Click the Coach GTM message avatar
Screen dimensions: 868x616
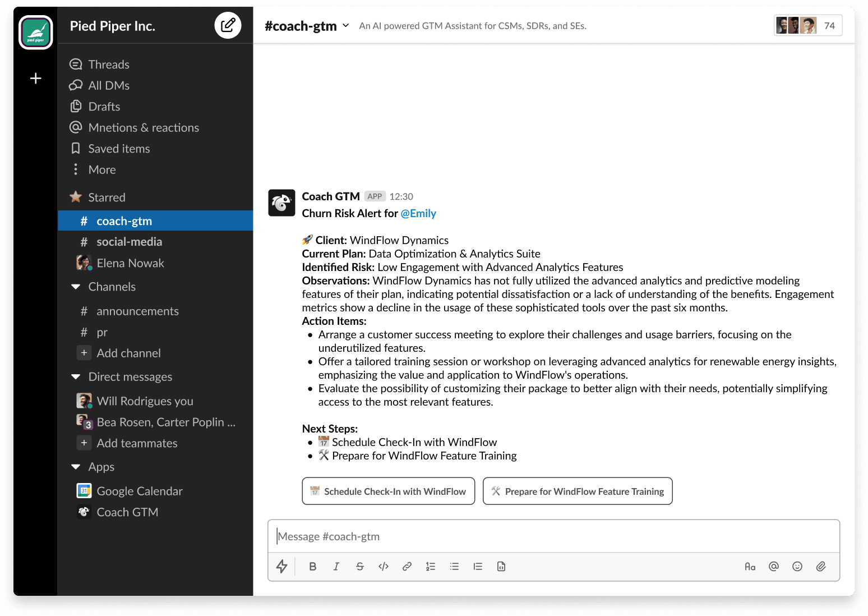coord(281,203)
